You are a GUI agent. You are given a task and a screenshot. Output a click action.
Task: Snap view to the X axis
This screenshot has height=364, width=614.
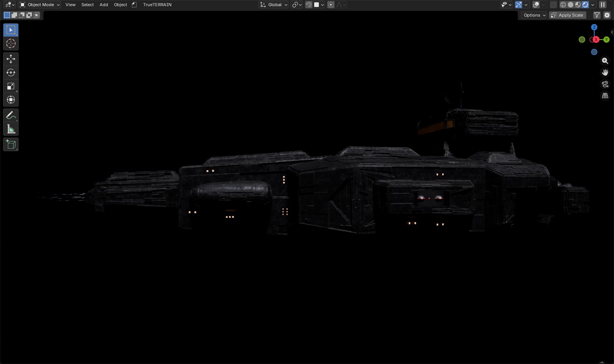[596, 40]
